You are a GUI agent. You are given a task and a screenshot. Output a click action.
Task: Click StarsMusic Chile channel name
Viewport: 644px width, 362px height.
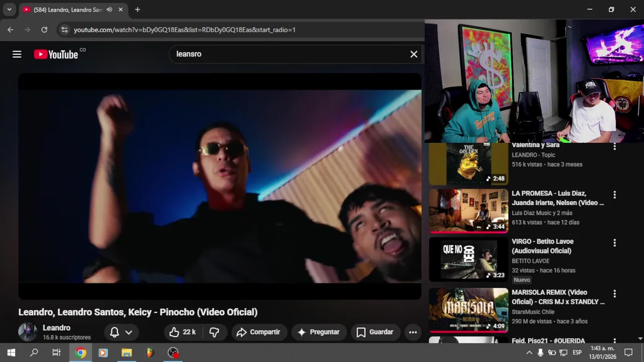coord(533,312)
